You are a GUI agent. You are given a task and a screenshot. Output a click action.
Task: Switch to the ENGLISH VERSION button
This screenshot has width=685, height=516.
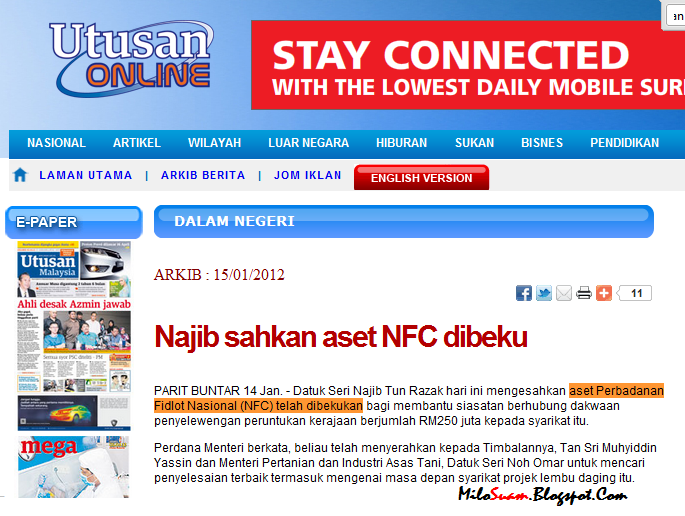[422, 178]
